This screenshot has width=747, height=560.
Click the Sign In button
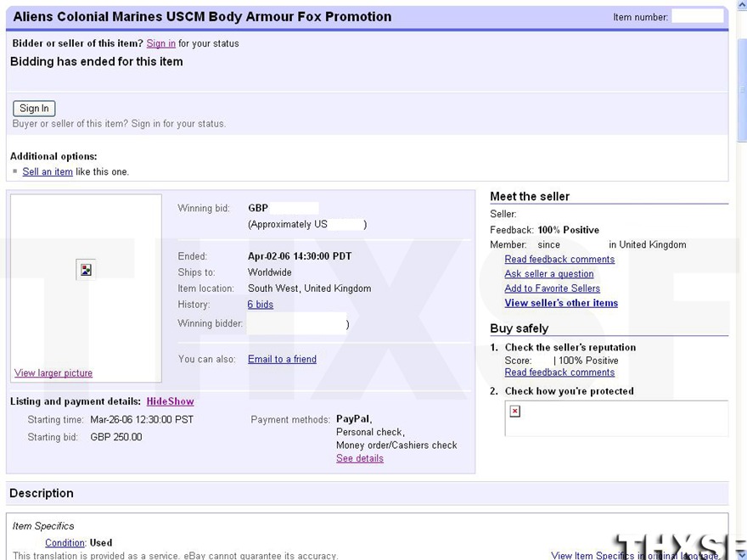[34, 109]
